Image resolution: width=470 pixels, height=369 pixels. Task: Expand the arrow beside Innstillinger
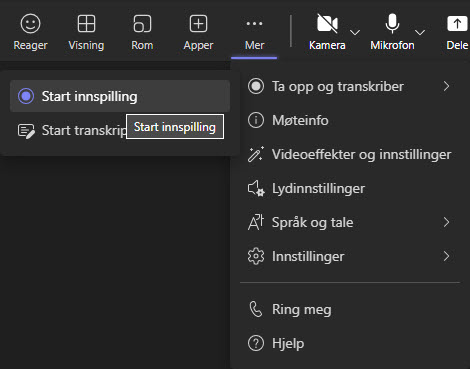tap(446, 256)
